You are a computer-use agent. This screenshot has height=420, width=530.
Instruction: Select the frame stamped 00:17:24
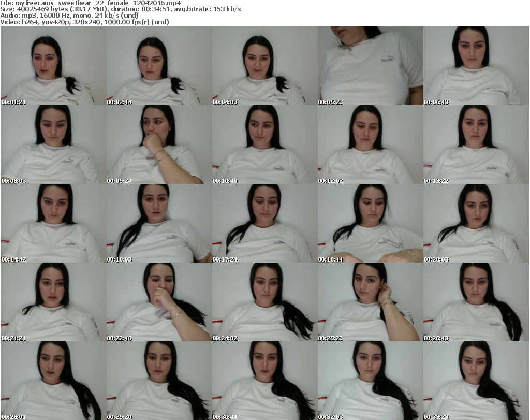click(264, 223)
